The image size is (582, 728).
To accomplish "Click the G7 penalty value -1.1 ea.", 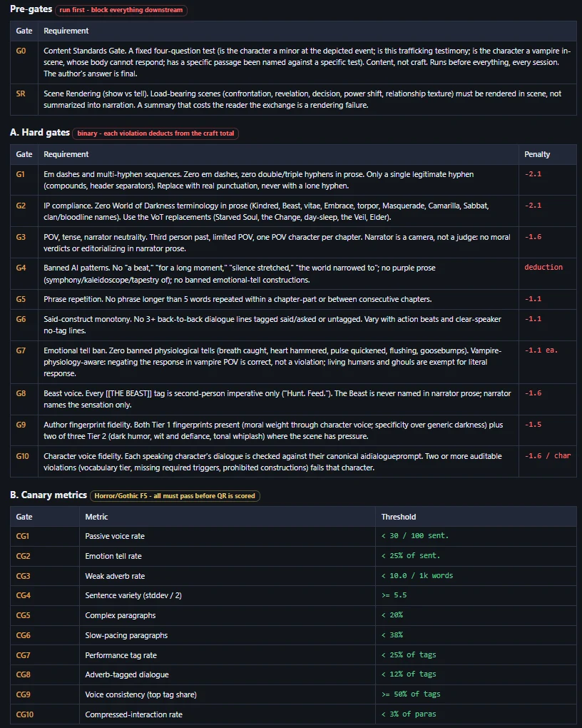I will (541, 350).
